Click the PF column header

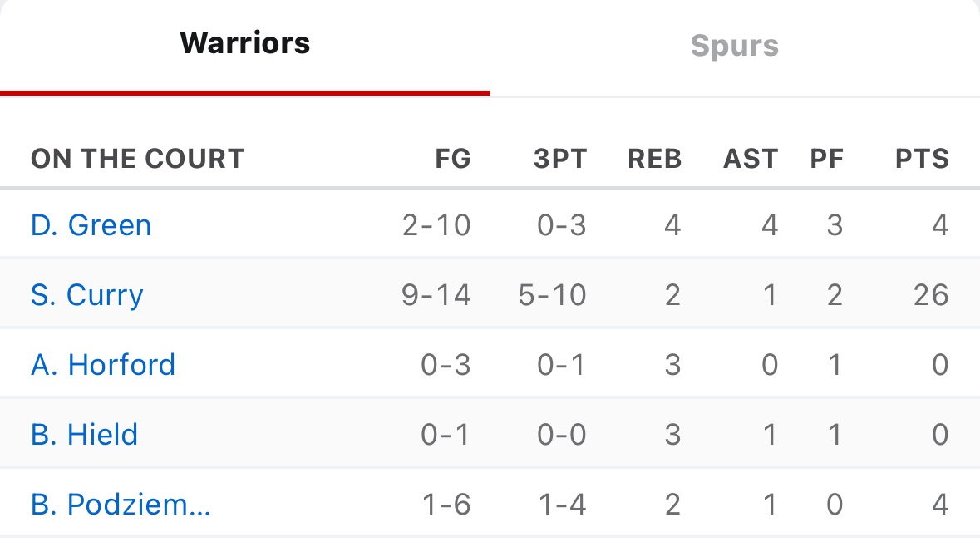pyautogui.click(x=827, y=159)
